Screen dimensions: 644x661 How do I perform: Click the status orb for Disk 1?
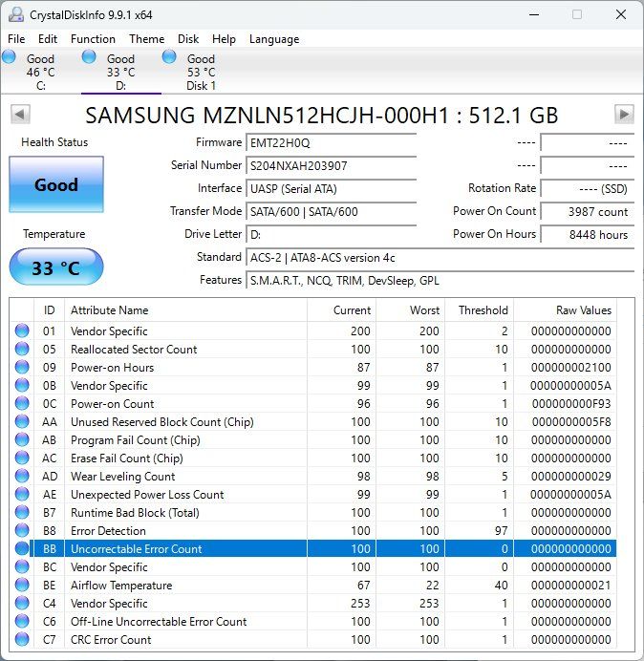tap(169, 56)
